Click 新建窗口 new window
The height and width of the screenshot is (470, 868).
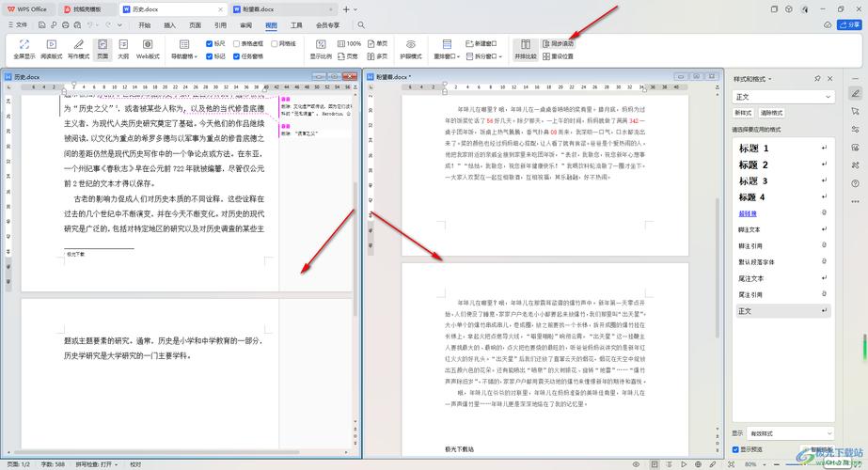pos(481,44)
